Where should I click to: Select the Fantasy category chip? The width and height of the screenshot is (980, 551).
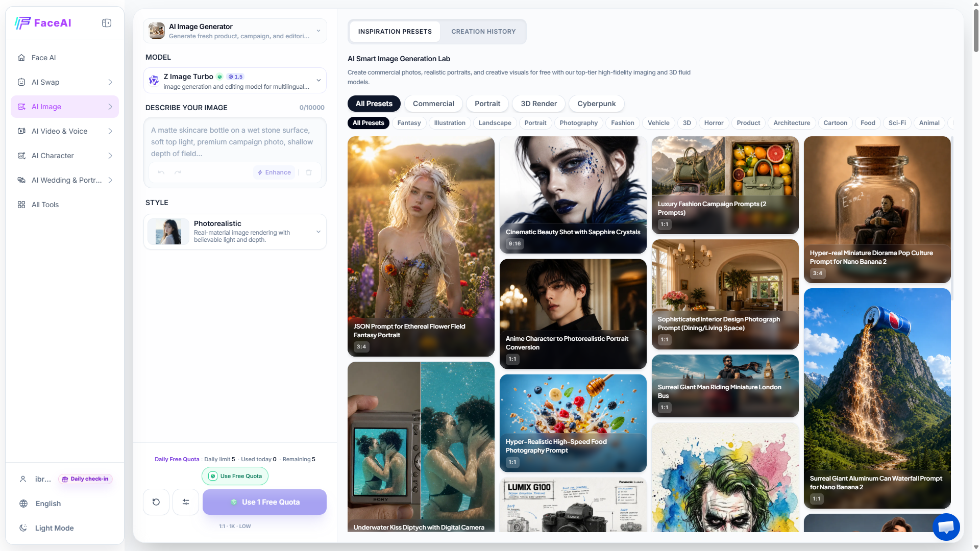(409, 123)
